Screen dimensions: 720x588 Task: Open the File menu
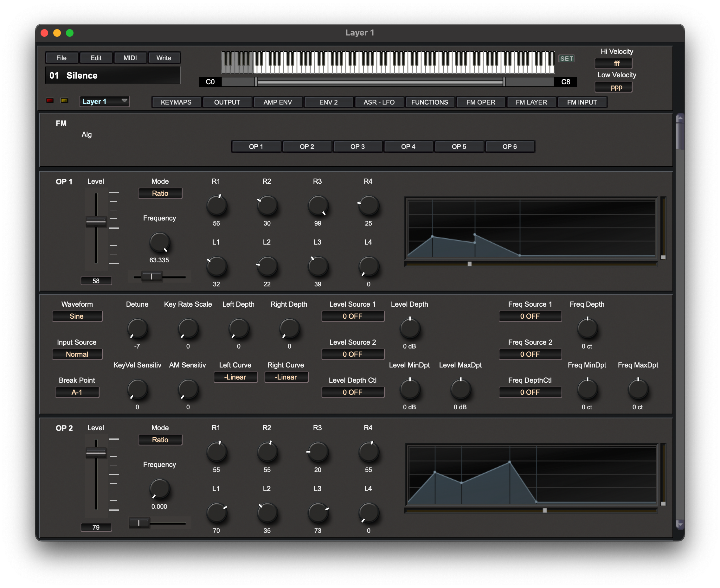(61, 58)
